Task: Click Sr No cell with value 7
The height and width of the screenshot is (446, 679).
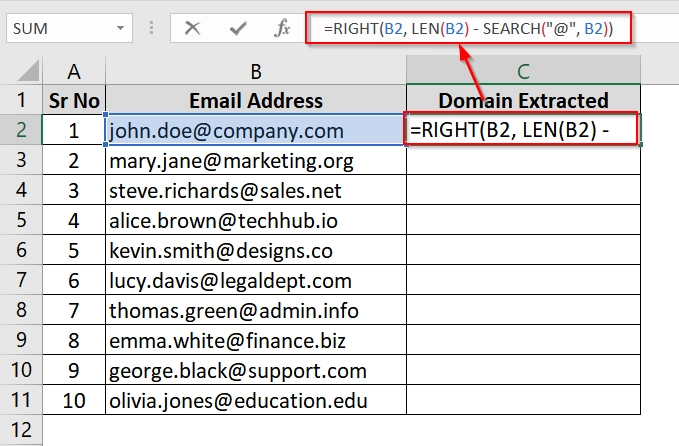Action: tap(74, 310)
